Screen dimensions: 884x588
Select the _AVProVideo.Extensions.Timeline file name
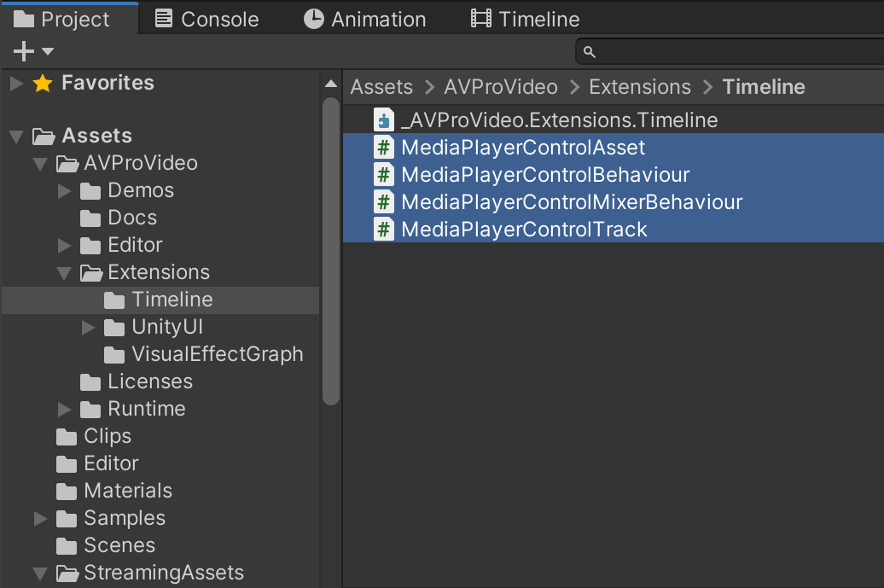pyautogui.click(x=559, y=120)
